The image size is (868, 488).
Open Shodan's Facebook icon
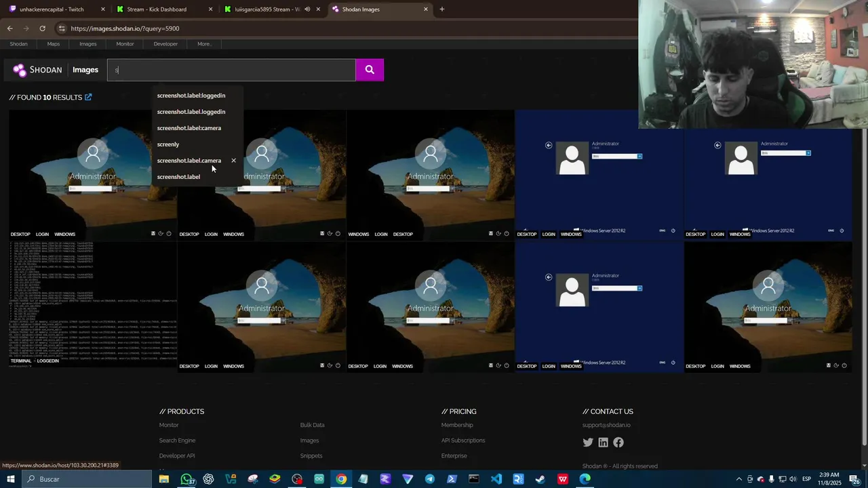(618, 443)
